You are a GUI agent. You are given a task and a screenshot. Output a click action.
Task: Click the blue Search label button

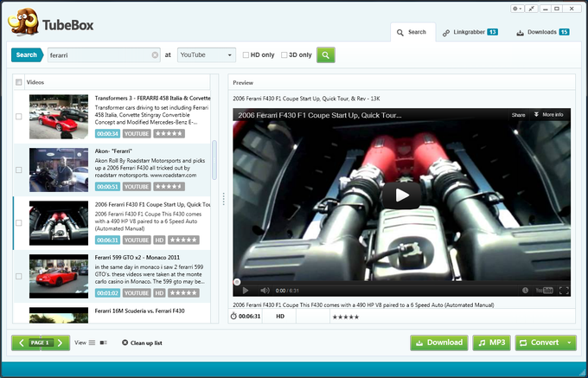27,55
